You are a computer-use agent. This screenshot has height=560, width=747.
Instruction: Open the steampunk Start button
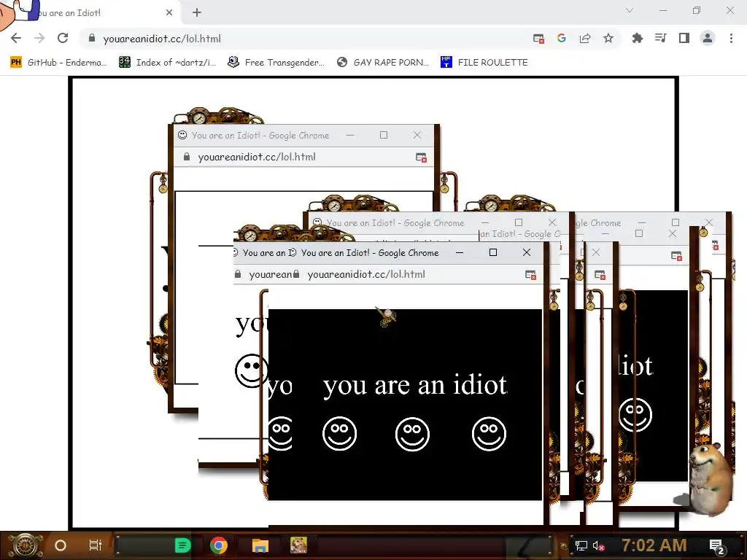(25, 545)
